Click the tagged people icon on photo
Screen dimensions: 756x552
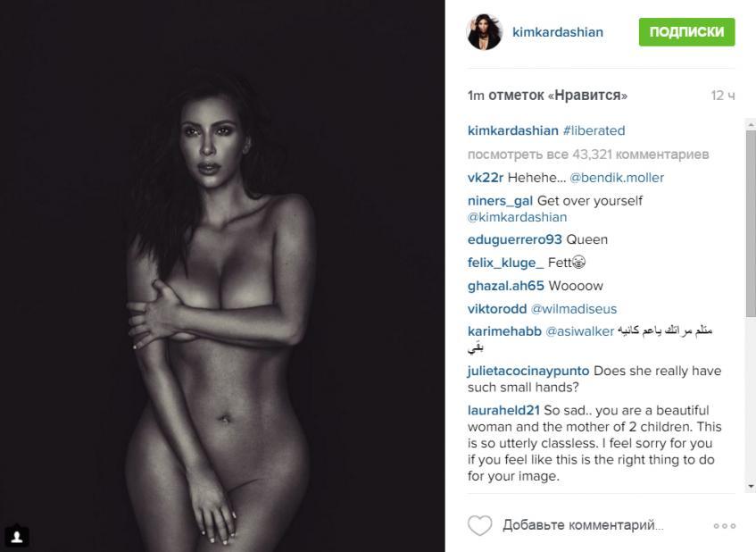(17, 537)
